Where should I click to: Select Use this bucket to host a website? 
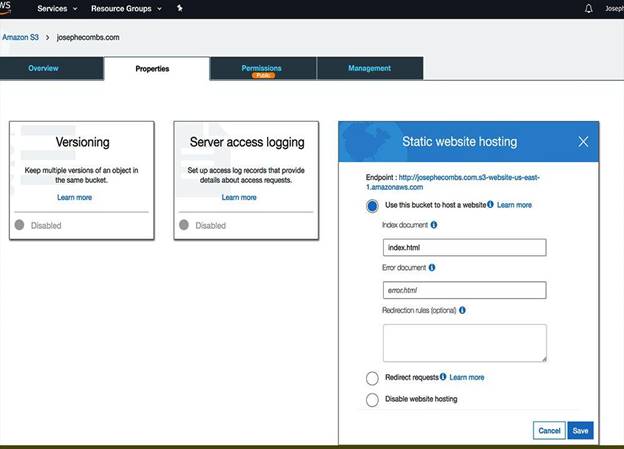coord(372,206)
